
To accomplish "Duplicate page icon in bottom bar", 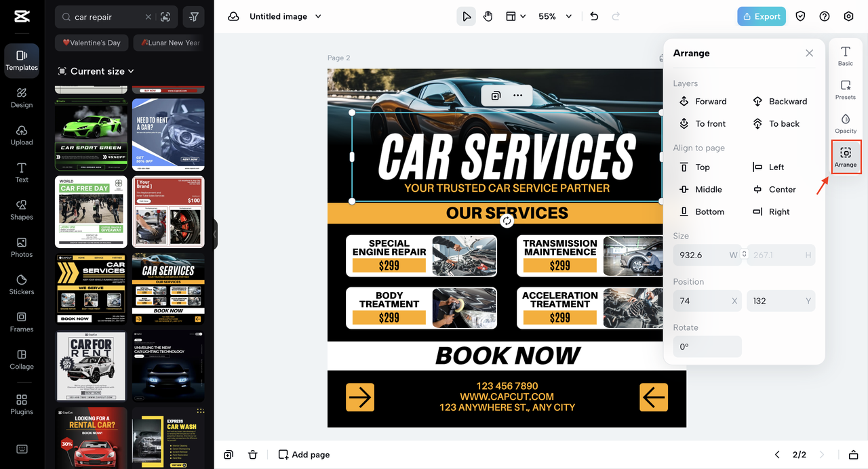I will coord(229,455).
